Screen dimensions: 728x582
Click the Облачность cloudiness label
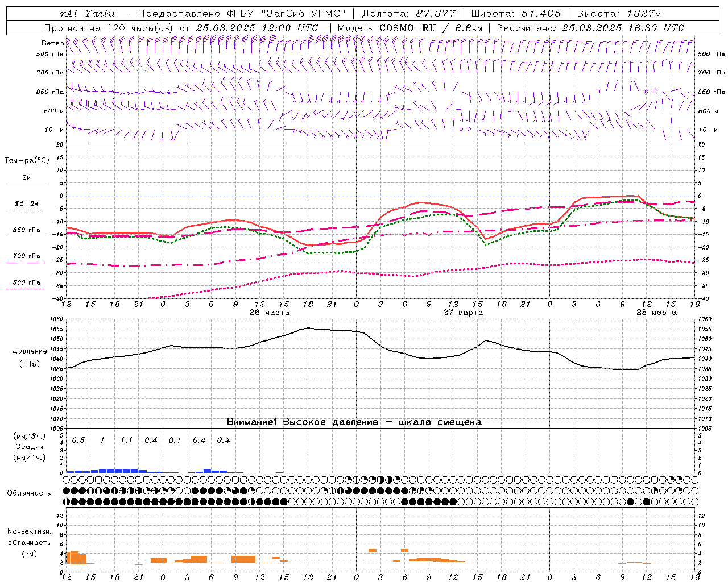[29, 493]
